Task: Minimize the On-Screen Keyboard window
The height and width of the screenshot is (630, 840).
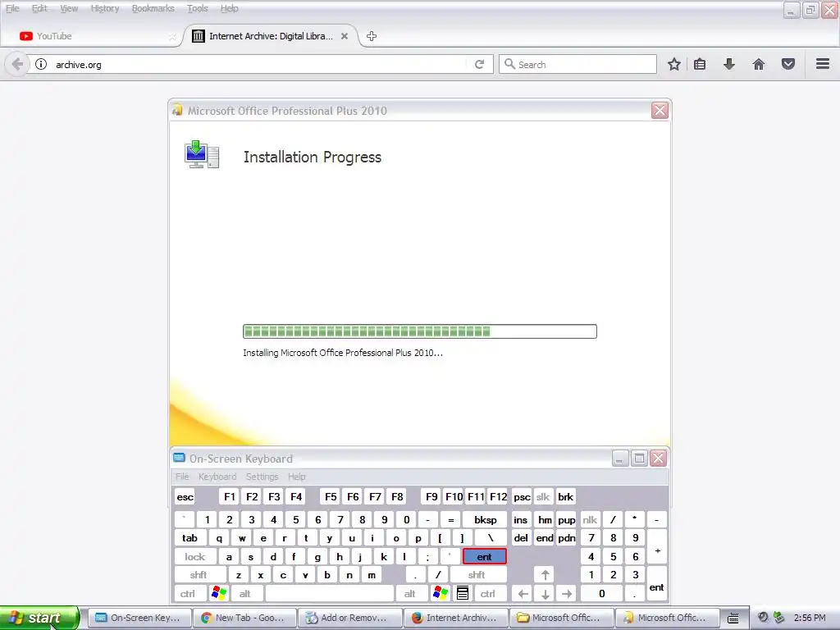Action: click(x=620, y=459)
